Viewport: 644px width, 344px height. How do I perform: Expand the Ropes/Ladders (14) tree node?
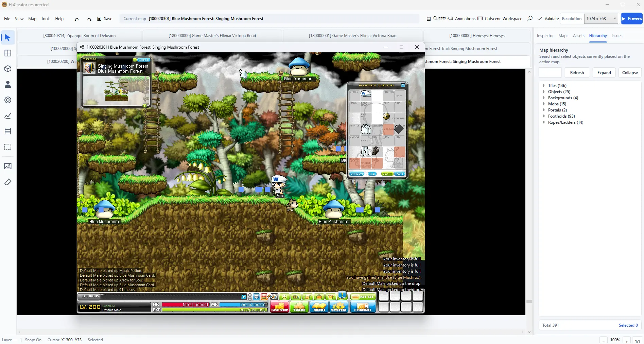[544, 122]
